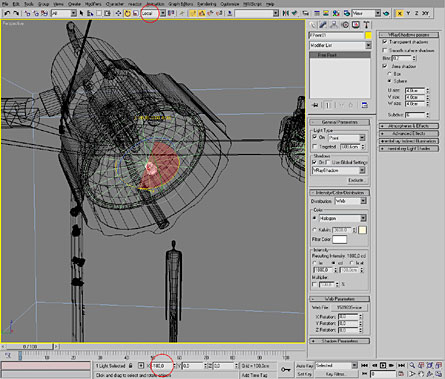Open Distribution dropdown showing Web

[351, 201]
